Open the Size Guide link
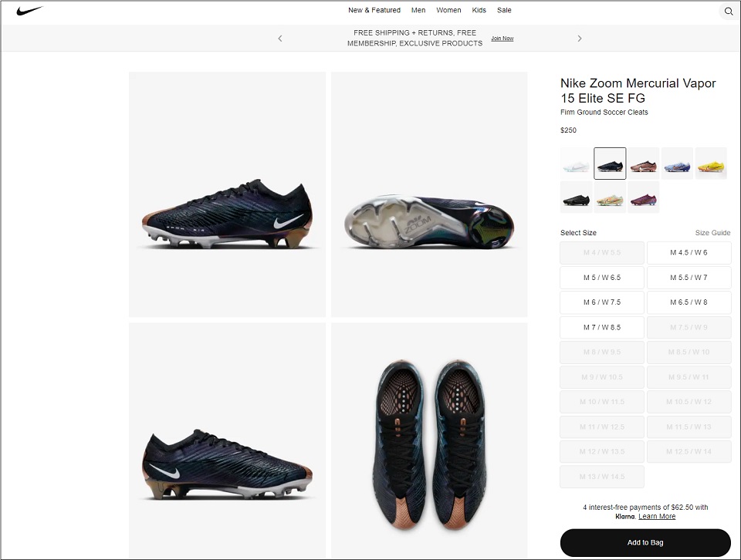 pyautogui.click(x=712, y=232)
